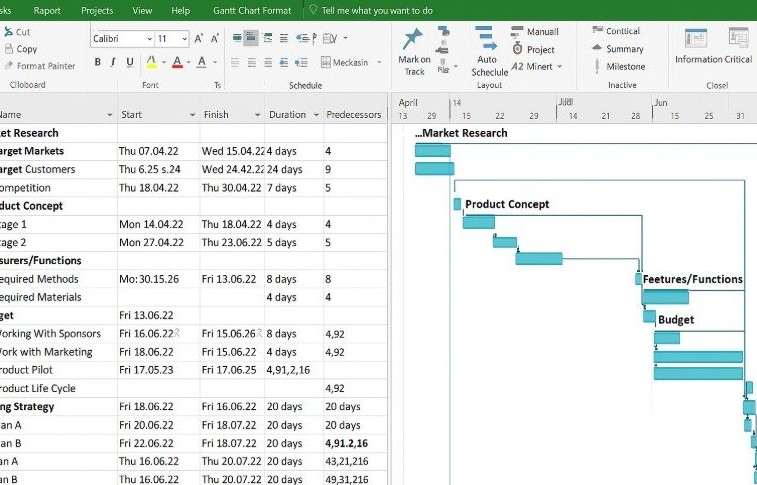Click the Information button label
This screenshot has width=757, height=485.
pos(698,59)
